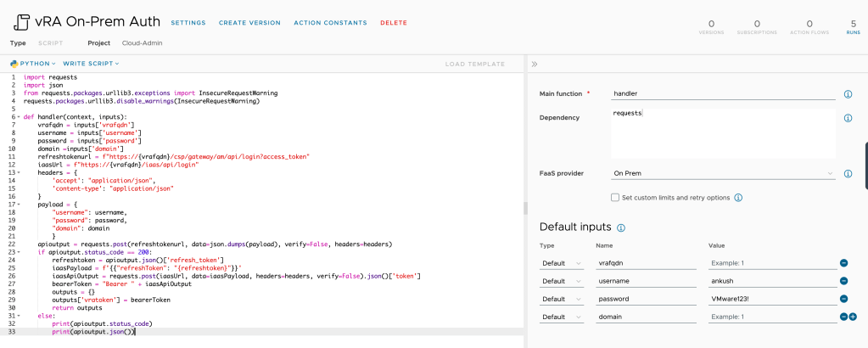Remove the vrafqdn input with minus icon
Image resolution: width=868 pixels, height=348 pixels.
click(x=843, y=263)
